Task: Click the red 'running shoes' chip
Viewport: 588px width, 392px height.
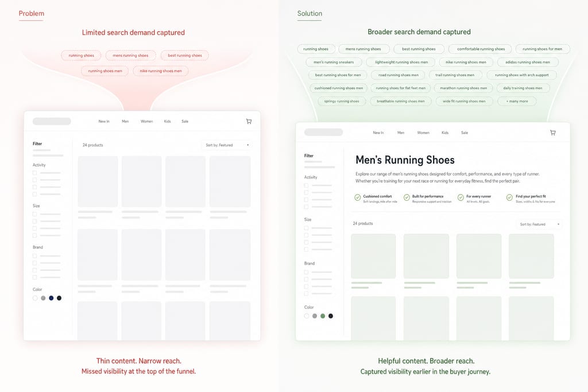Action: [x=81, y=56]
